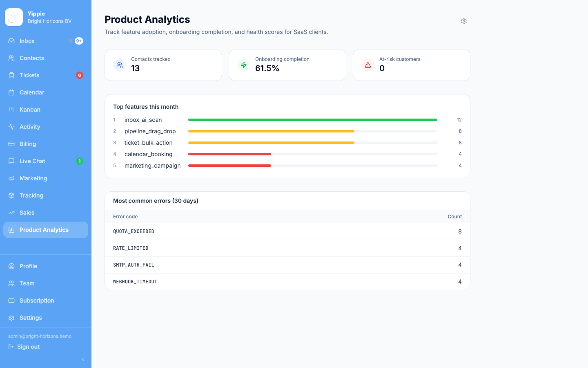Click the pipeline_drag_drop feature name
This screenshot has width=588, height=368.
pyautogui.click(x=150, y=131)
